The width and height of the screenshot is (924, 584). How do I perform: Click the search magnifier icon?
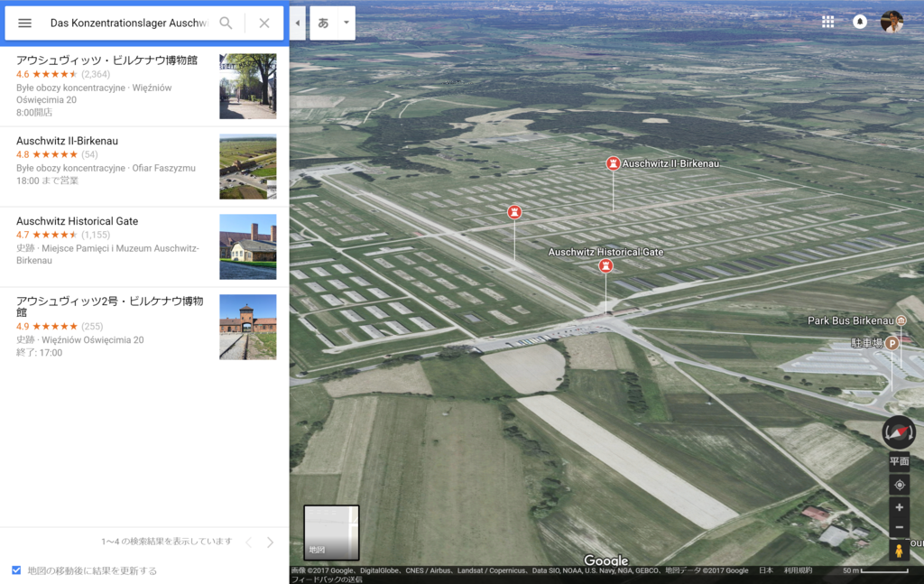pyautogui.click(x=226, y=23)
